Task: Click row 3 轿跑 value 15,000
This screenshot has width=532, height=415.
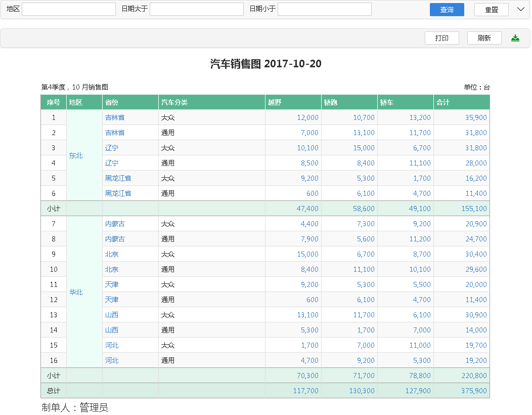Action: pos(364,148)
